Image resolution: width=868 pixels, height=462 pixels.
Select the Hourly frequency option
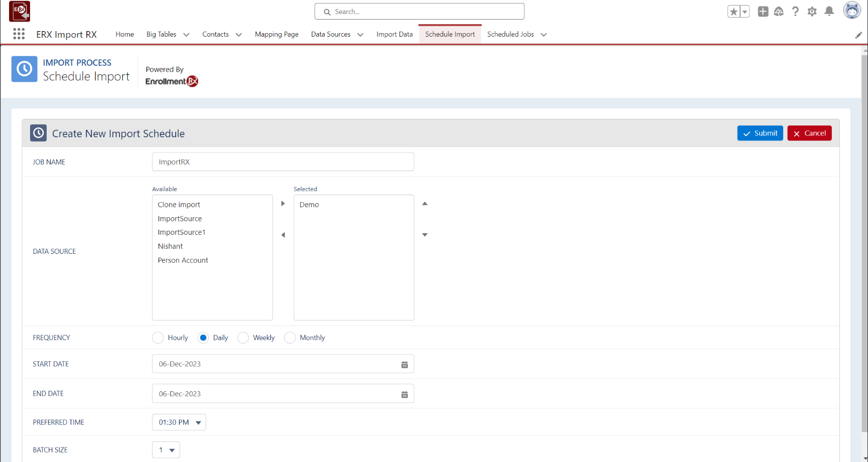click(158, 338)
